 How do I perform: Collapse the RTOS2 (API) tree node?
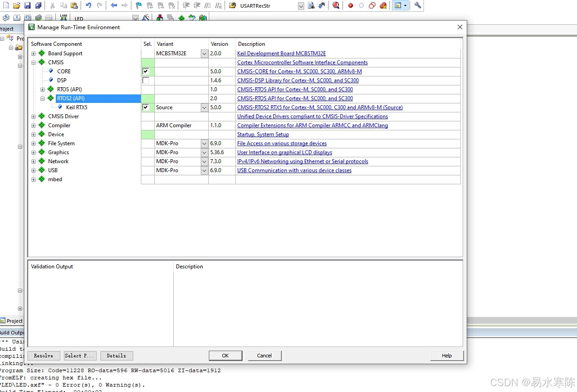pyautogui.click(x=42, y=98)
